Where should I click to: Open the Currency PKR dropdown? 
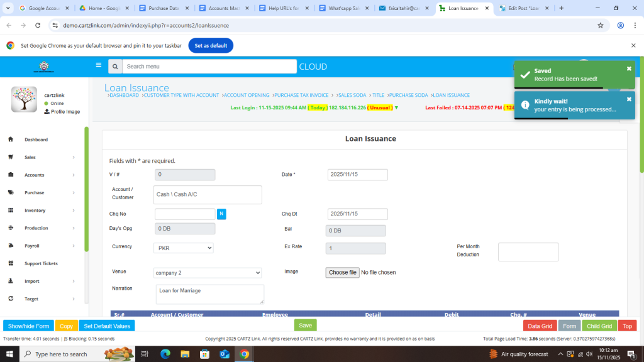click(184, 248)
